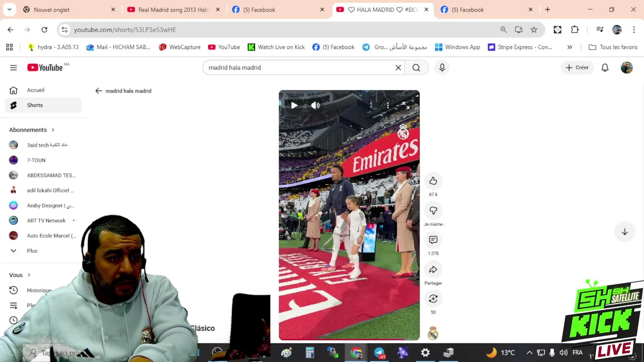The image size is (644, 362).
Task: Open site information icon in address bar
Action: (x=64, y=30)
